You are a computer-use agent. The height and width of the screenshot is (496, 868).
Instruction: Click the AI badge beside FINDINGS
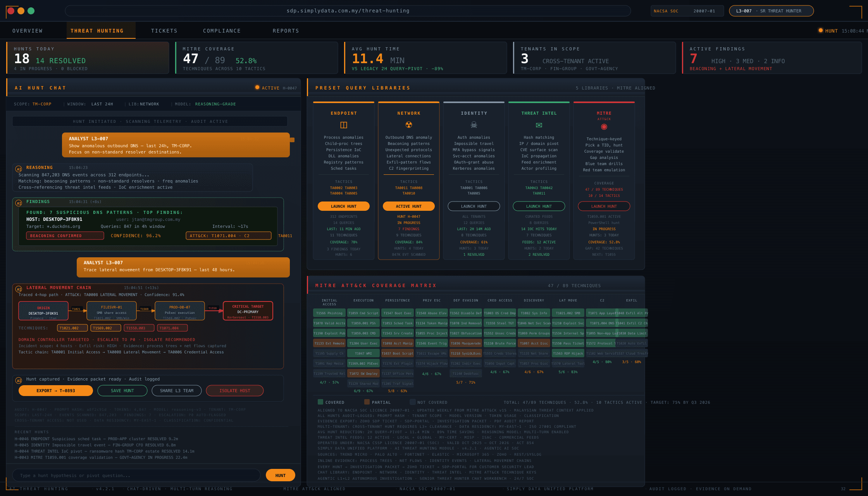(19, 203)
